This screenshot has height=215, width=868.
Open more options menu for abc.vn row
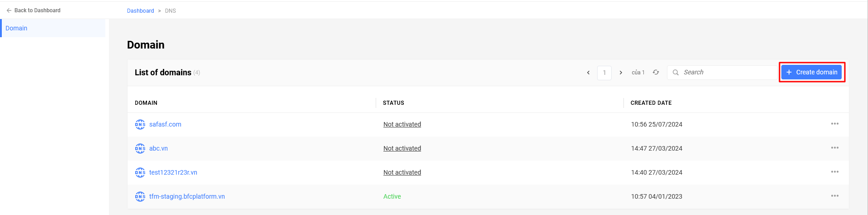835,148
